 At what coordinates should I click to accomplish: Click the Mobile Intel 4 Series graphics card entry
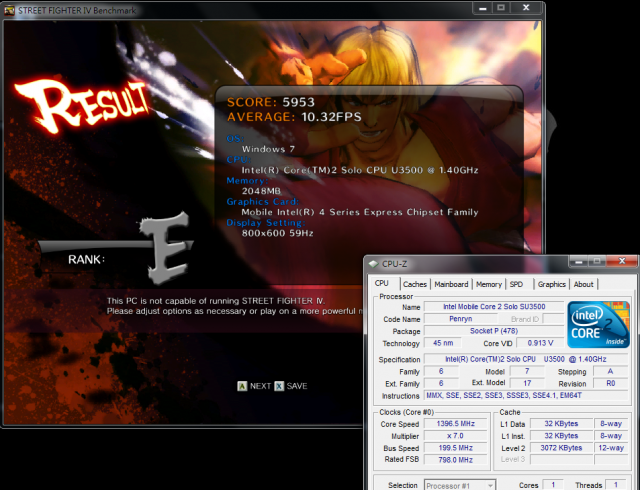[x=360, y=212]
